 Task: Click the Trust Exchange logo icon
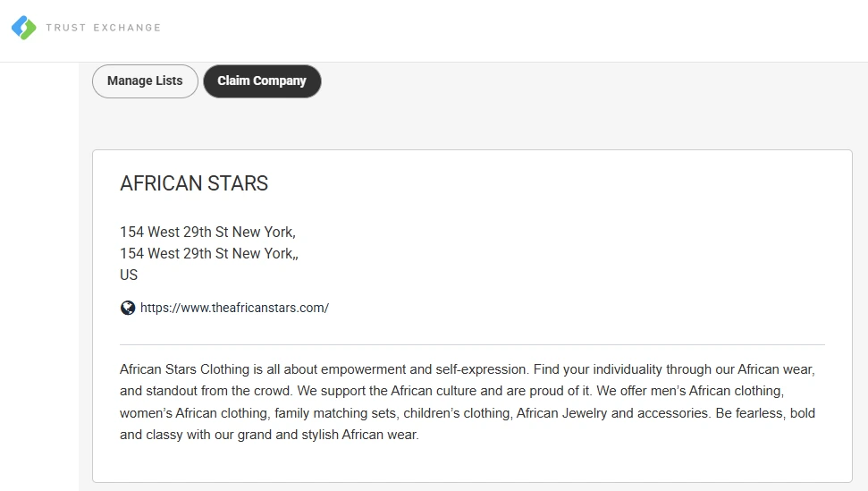(x=24, y=28)
